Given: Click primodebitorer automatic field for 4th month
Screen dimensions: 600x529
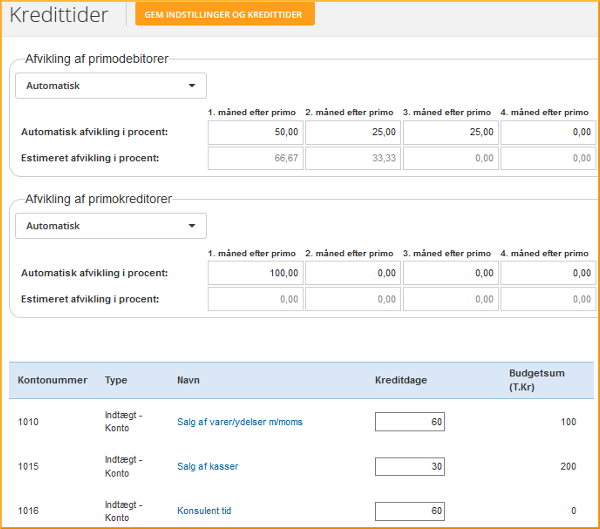Looking at the screenshot, I should point(547,132).
